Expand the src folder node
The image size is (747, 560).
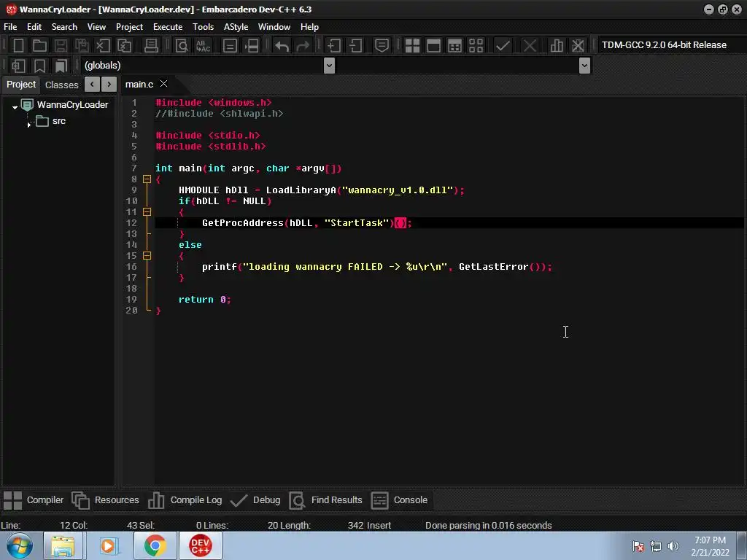pyautogui.click(x=29, y=124)
